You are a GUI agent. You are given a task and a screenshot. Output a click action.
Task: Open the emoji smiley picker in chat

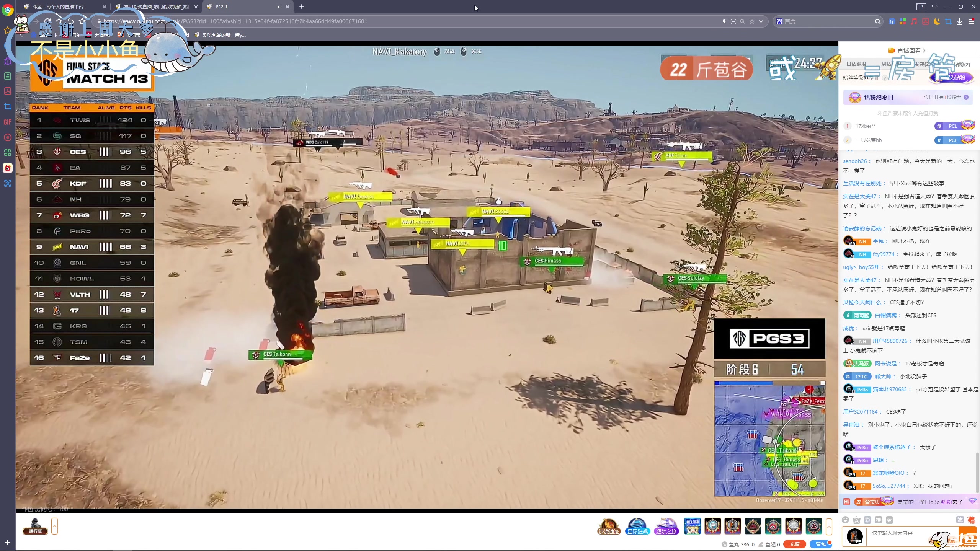[x=846, y=520]
